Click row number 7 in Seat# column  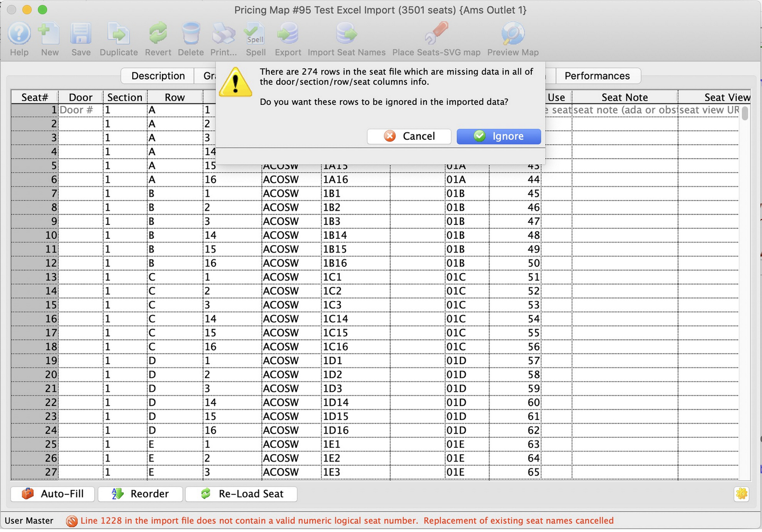click(34, 193)
